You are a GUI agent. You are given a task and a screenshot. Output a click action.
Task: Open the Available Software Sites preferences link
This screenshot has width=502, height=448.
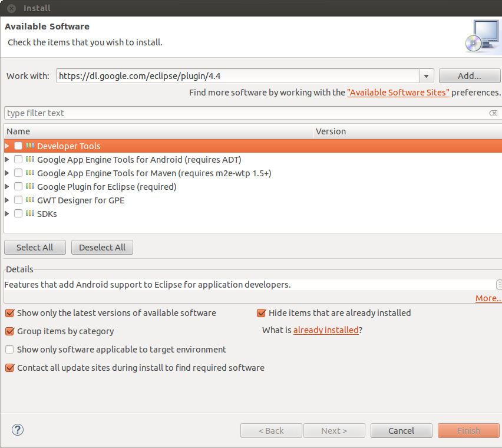tap(398, 93)
